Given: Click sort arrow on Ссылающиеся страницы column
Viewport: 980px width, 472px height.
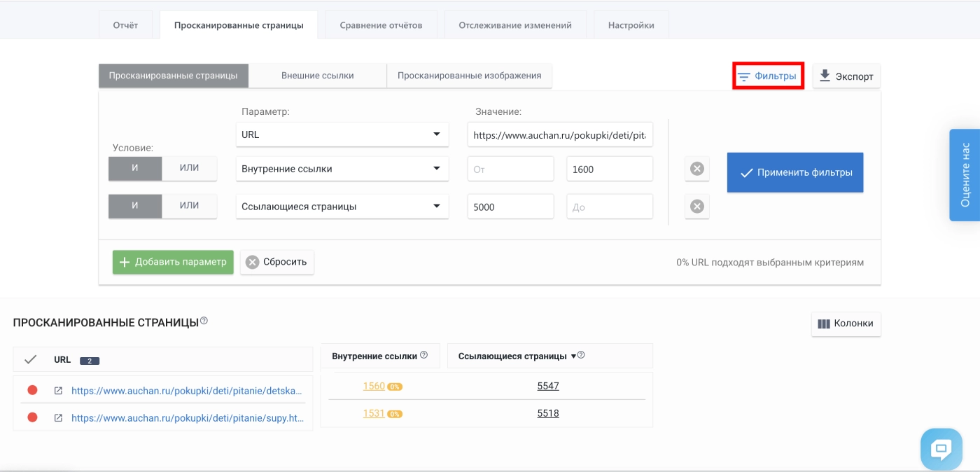Looking at the screenshot, I should (x=573, y=356).
